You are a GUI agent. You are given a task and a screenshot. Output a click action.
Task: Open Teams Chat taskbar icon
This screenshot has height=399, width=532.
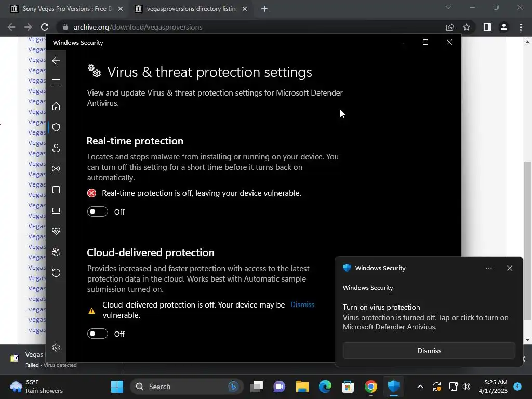[279, 387]
